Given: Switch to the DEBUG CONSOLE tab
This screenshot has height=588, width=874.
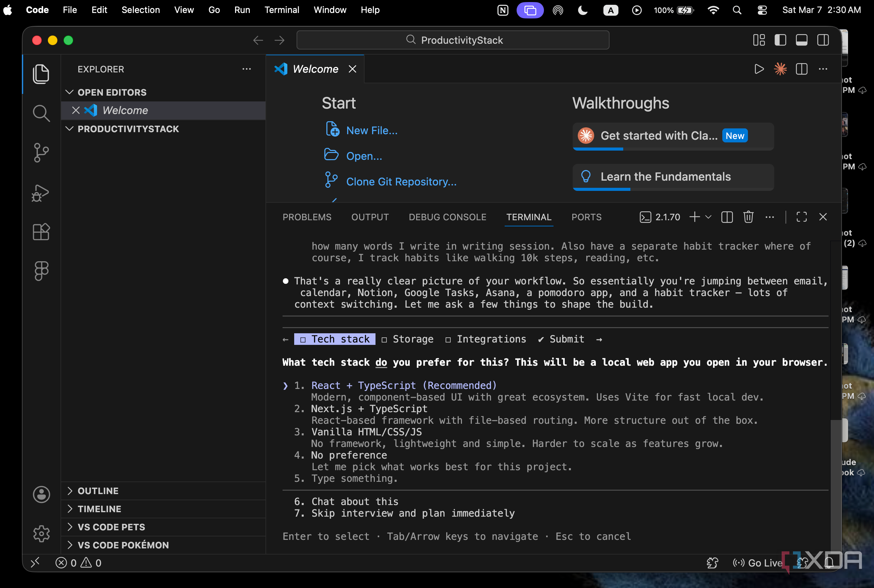Looking at the screenshot, I should [x=447, y=217].
